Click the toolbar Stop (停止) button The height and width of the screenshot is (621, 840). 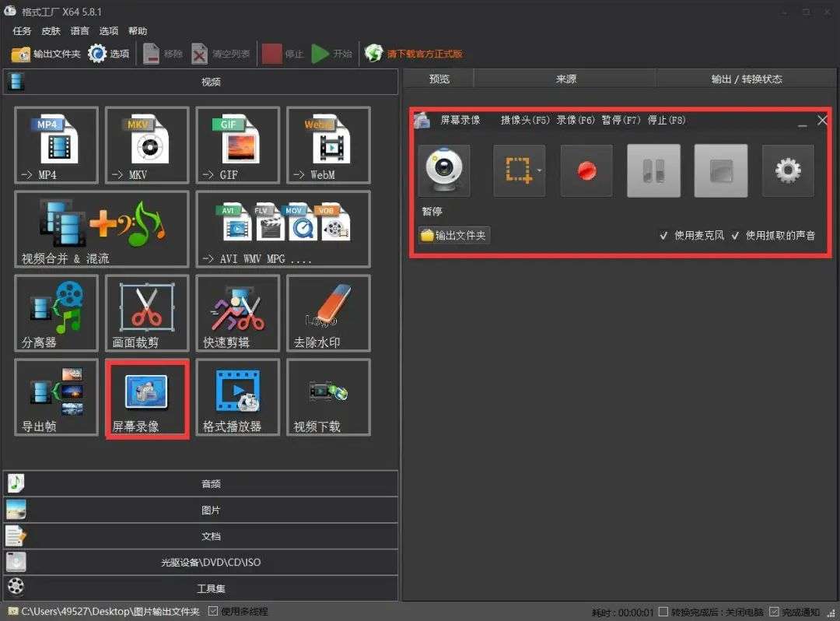coord(283,54)
